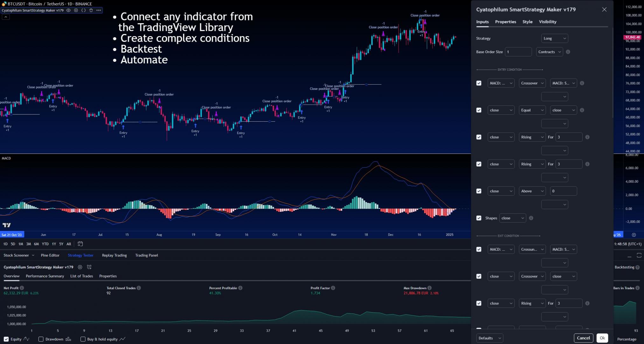
Task: Click Base Order Size info icon
Action: pyautogui.click(x=568, y=52)
